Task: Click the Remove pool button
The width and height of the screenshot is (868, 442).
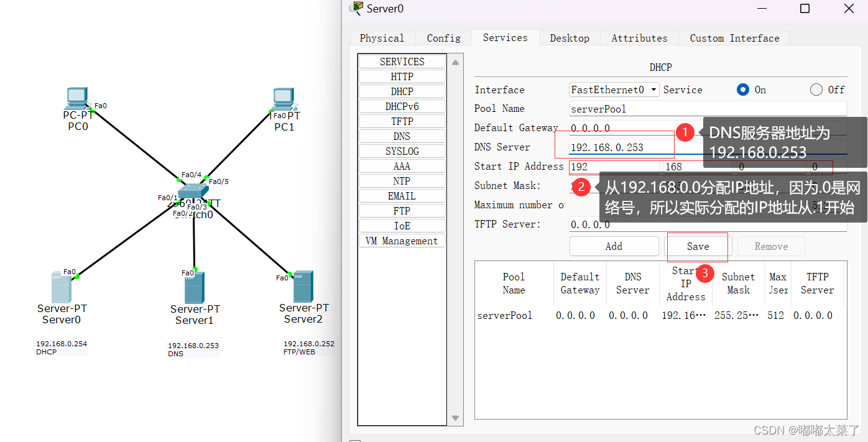Action: click(x=771, y=246)
